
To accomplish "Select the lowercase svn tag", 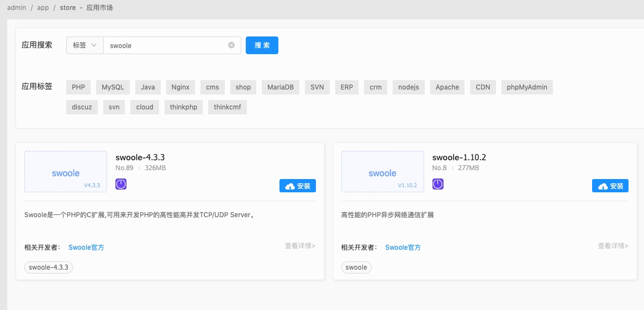I will coord(114,107).
